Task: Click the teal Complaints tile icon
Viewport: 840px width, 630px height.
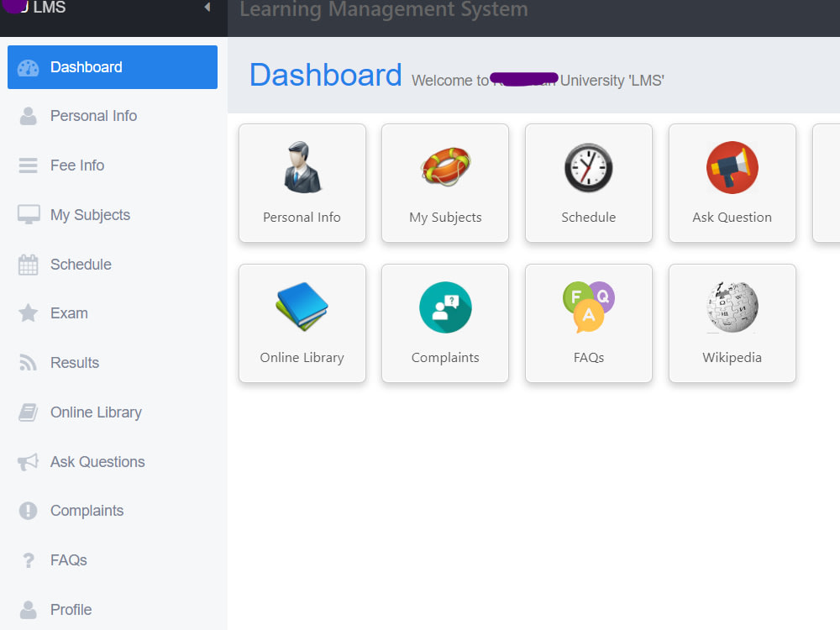Action: pos(445,307)
